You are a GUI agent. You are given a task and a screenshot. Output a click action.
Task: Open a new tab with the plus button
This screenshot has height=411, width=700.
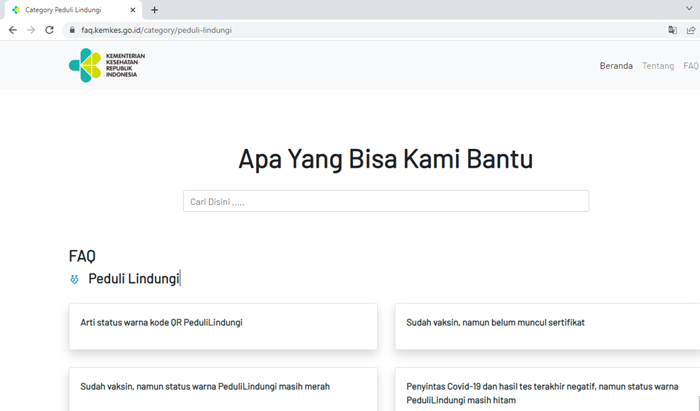pyautogui.click(x=154, y=10)
